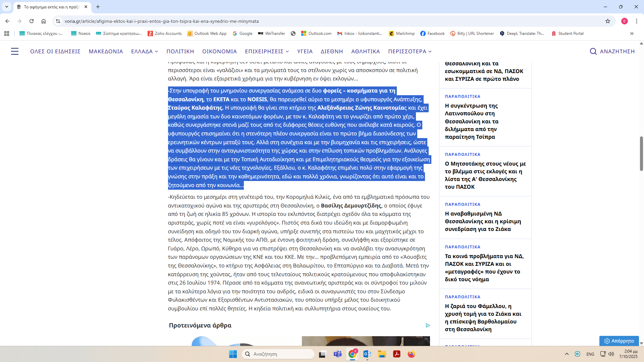Go to ΑΘΛΗΤΙΚΑ section

click(365, 51)
